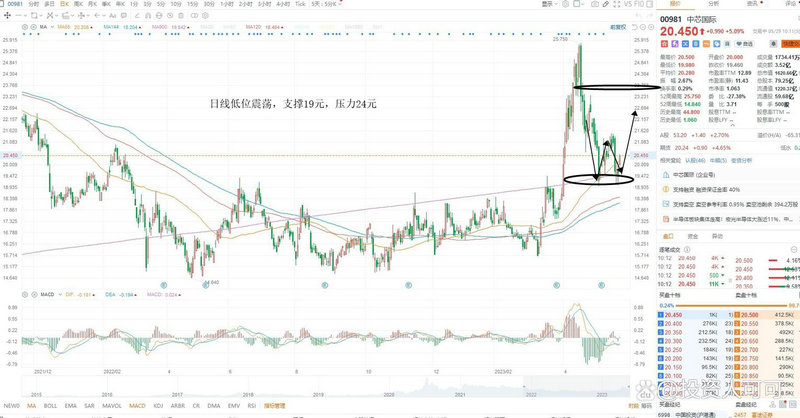Select the rectangle shape drawing tool

(34, 16)
